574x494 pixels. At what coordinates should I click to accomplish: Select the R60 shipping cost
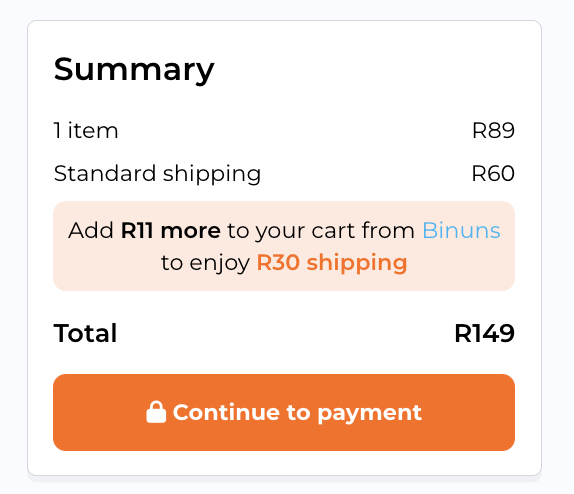pos(493,174)
